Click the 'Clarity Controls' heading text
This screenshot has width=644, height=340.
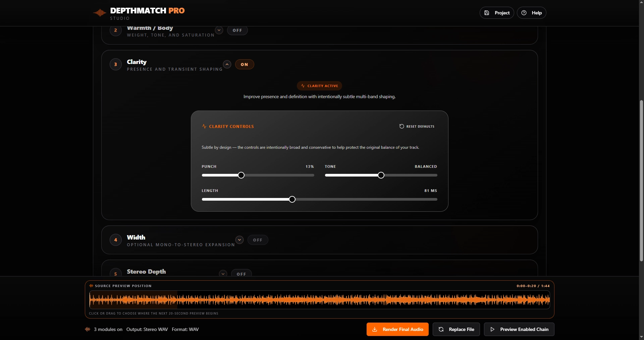[x=231, y=126]
